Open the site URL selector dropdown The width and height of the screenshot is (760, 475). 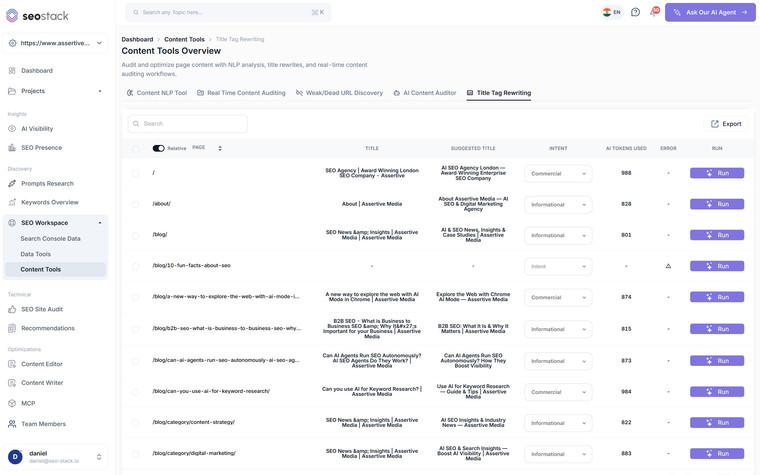(x=55, y=43)
